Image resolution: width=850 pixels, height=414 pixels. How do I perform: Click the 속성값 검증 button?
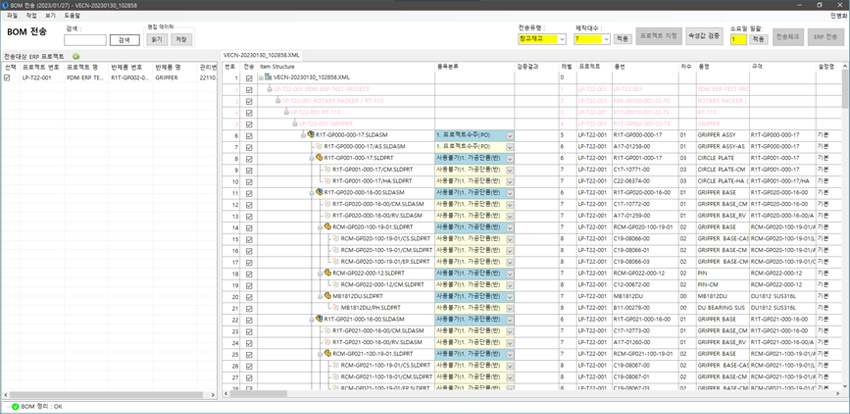click(703, 35)
